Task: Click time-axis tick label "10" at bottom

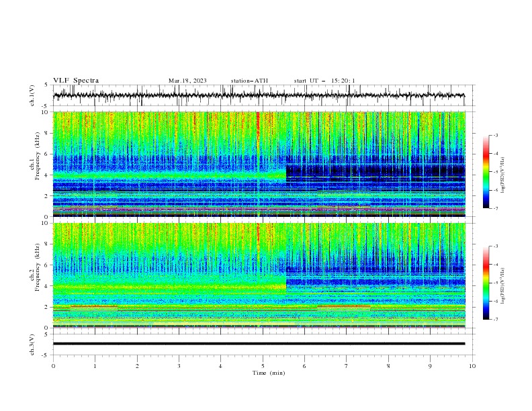Action: click(472, 366)
